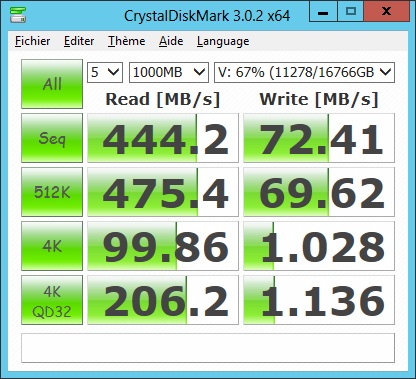Run all benchmarks with the All button

(x=52, y=84)
